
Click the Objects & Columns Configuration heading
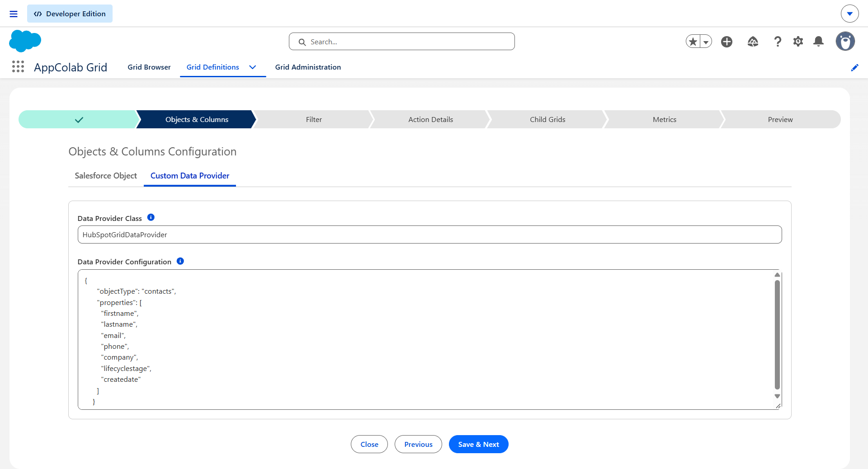click(152, 151)
